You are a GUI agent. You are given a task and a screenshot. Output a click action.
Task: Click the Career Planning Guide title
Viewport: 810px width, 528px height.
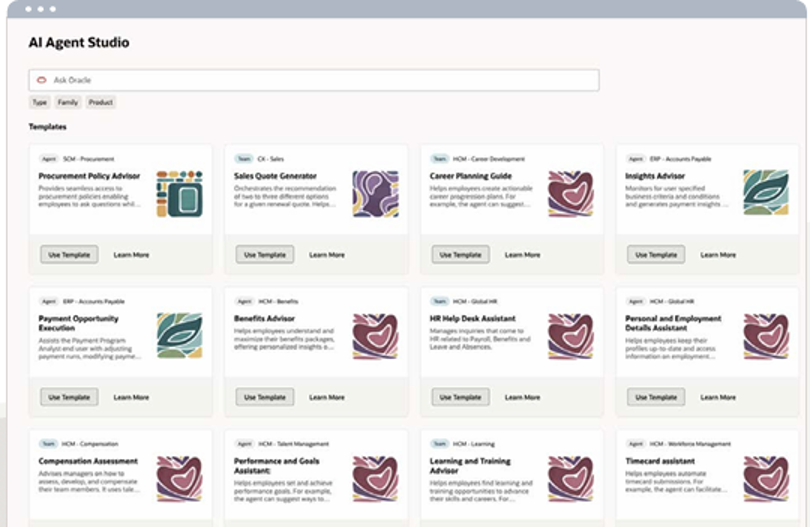tap(471, 176)
